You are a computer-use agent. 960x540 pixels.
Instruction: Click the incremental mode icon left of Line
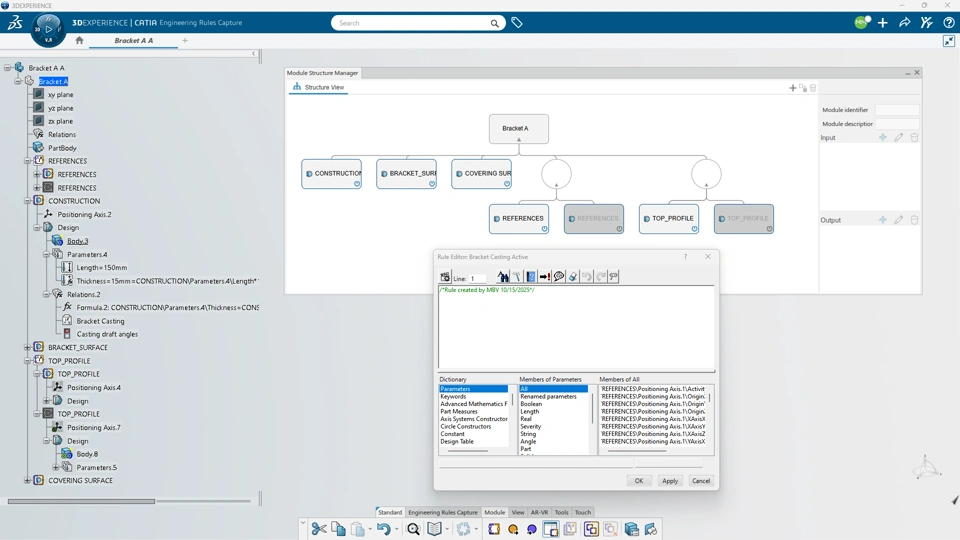pos(445,277)
